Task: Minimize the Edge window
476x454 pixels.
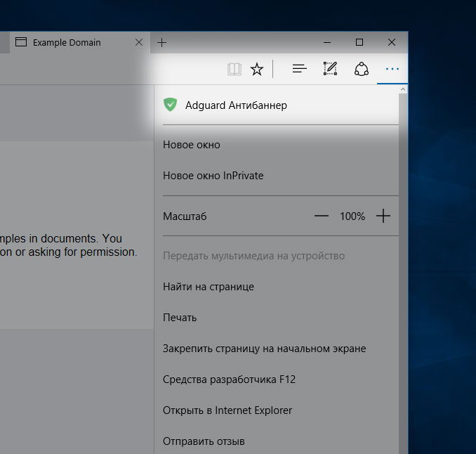Action: (327, 43)
